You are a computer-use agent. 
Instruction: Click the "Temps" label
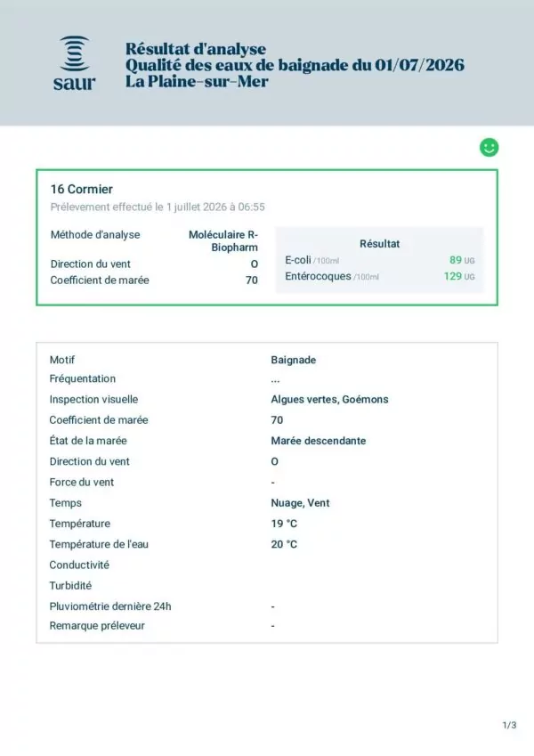point(66,503)
